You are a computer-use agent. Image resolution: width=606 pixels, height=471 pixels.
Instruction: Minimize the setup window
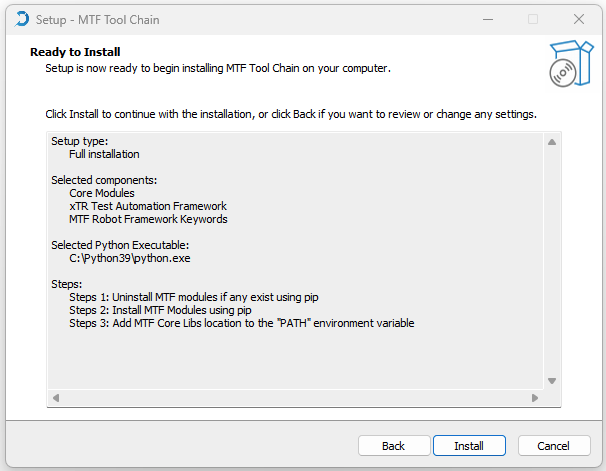tap(487, 19)
